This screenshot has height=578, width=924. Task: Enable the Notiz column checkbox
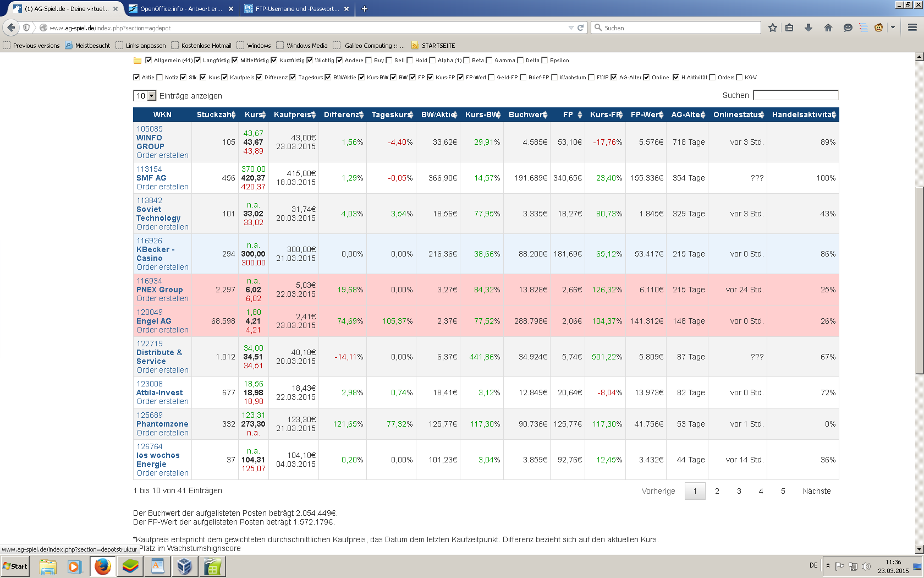click(x=159, y=77)
